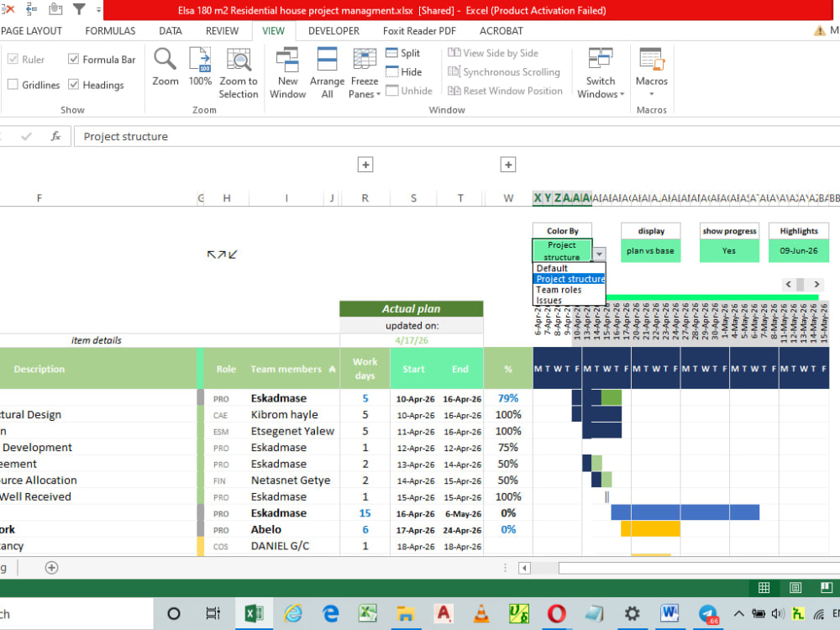Click the show progress 'Yes' cell
Viewport: 840px width, 630px height.
coord(729,250)
